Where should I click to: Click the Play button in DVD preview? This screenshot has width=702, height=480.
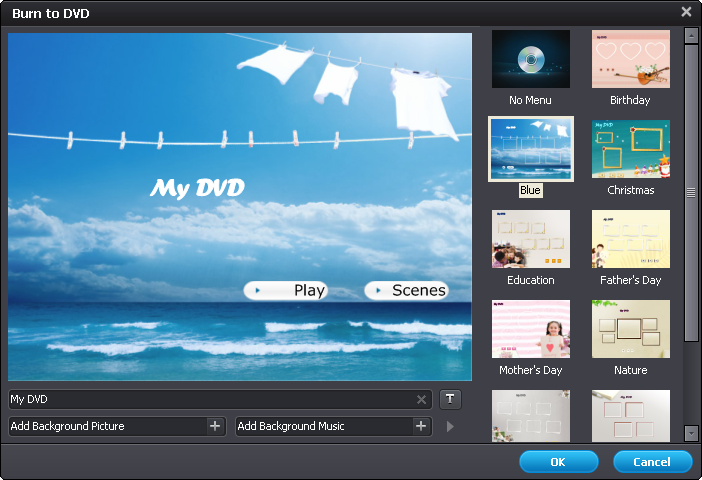(x=286, y=291)
